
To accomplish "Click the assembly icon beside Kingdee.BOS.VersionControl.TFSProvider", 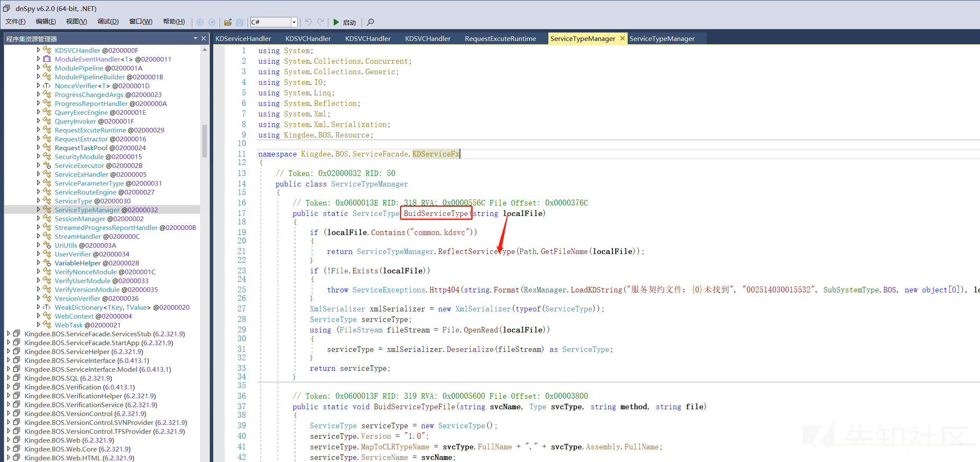I will pyautogui.click(x=17, y=431).
